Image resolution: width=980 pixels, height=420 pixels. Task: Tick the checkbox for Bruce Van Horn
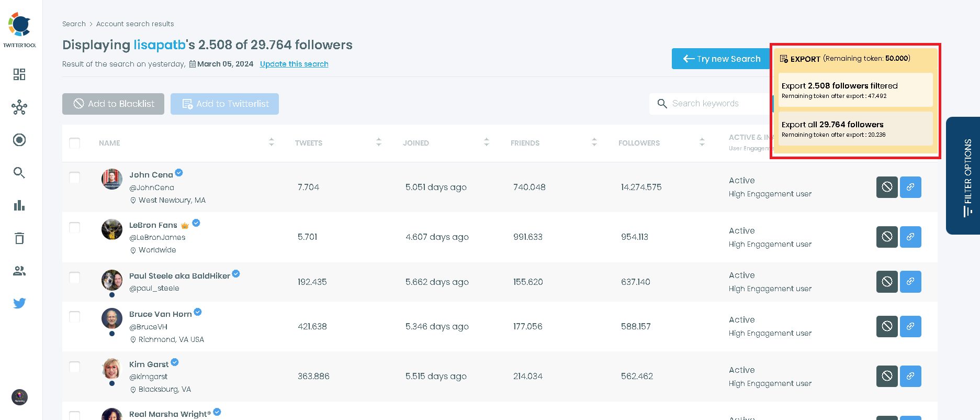click(x=75, y=317)
